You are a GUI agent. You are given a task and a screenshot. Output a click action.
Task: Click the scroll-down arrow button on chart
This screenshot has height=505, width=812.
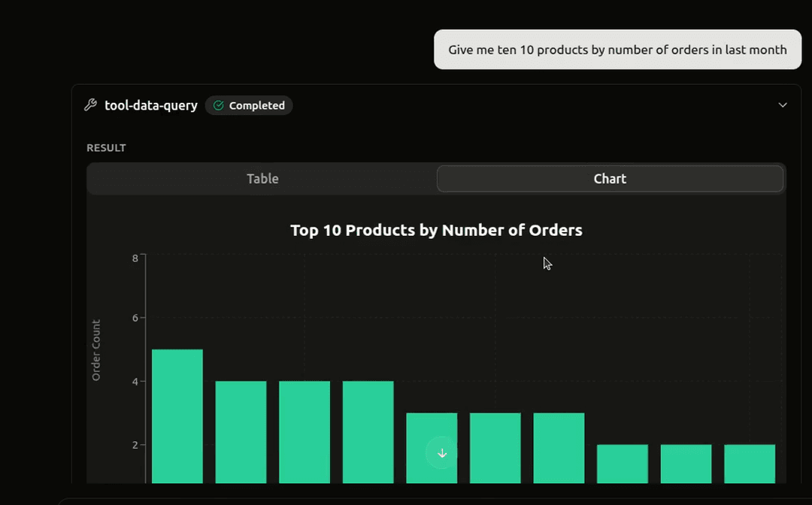[x=442, y=453]
